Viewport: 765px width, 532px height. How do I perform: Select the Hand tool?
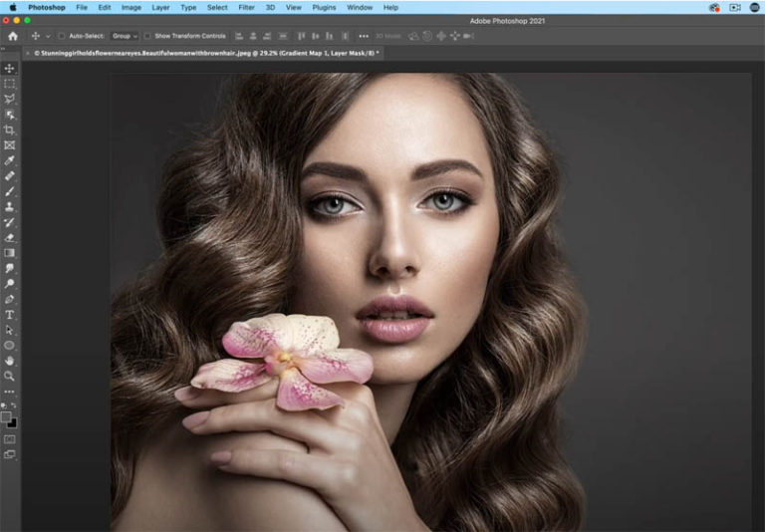[x=10, y=361]
